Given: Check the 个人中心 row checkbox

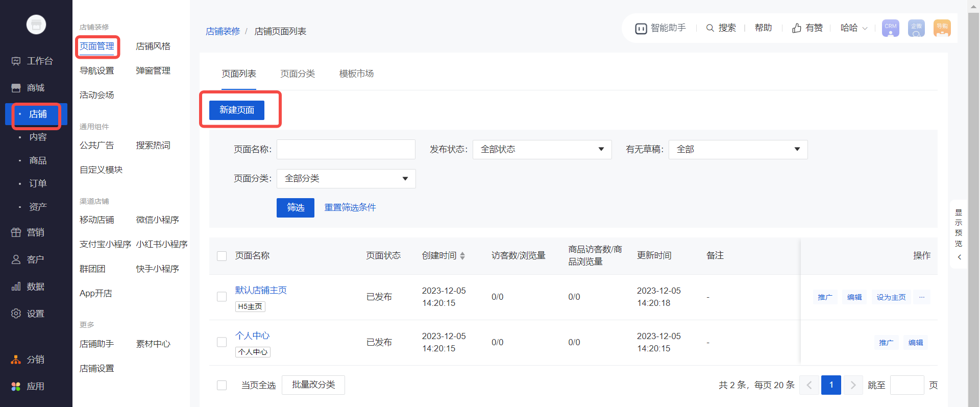Looking at the screenshot, I should point(222,342).
